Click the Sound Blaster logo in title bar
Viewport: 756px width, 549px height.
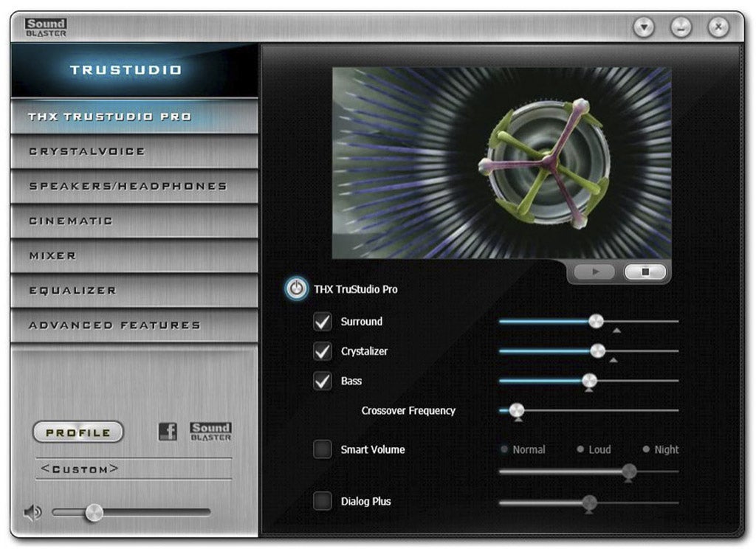click(46, 27)
